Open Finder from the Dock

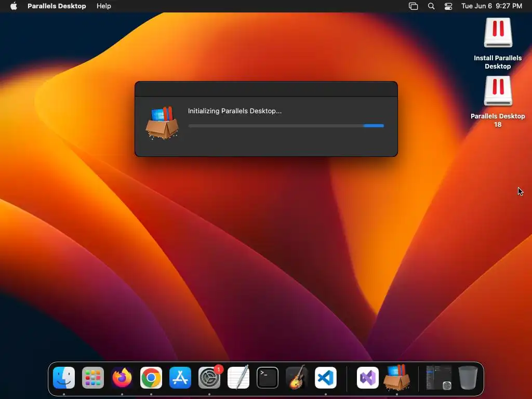click(x=64, y=378)
